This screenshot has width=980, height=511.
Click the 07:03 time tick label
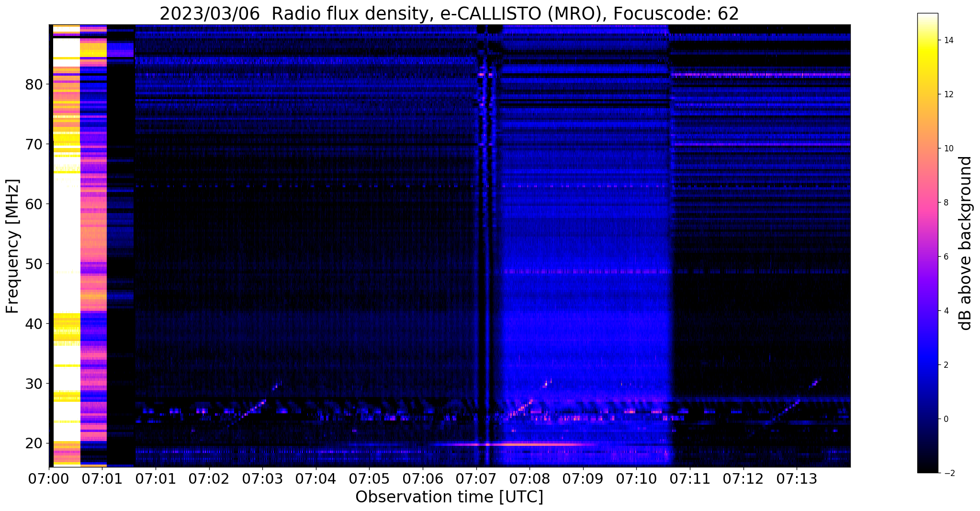262,478
